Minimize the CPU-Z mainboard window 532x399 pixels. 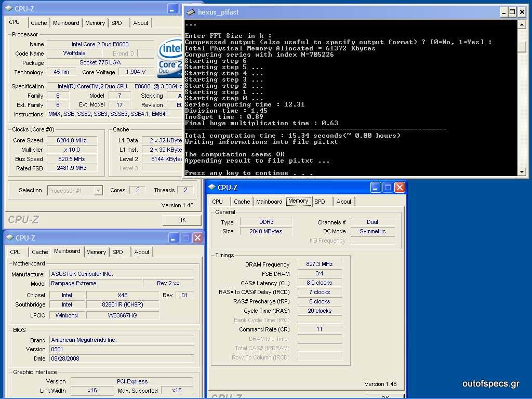[x=174, y=238]
